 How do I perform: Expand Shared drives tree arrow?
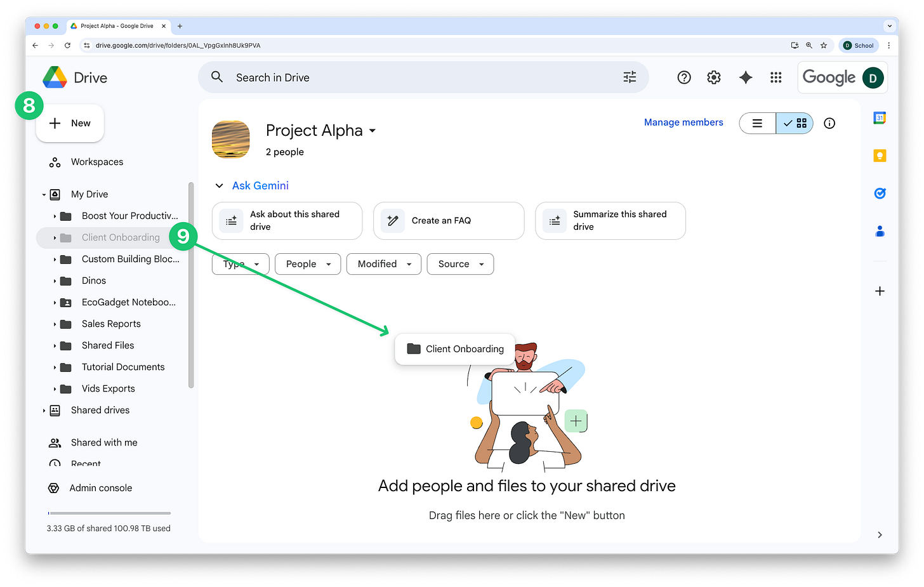[44, 411]
